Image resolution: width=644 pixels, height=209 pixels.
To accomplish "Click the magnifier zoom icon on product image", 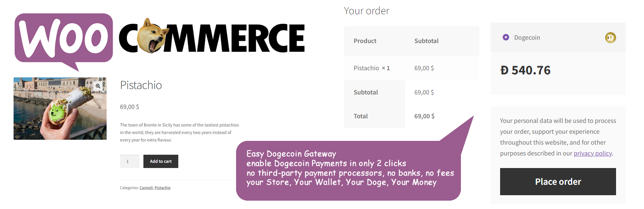I will tap(98, 86).
